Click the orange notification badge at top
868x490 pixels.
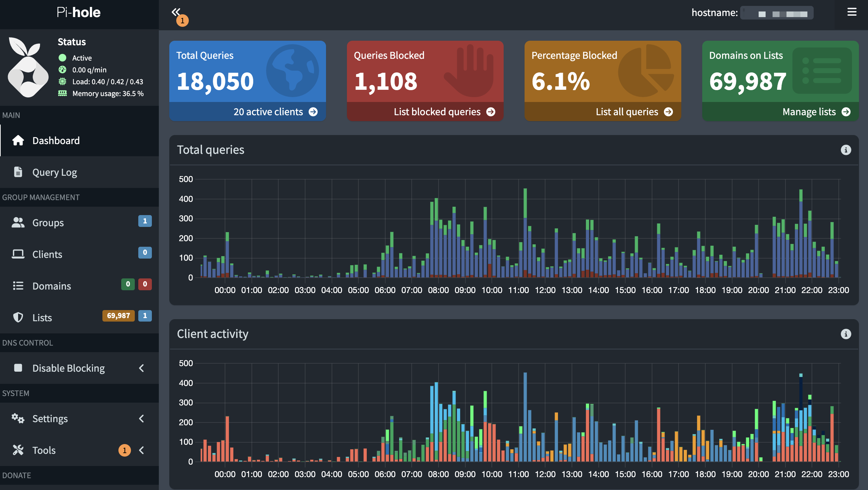coord(182,21)
